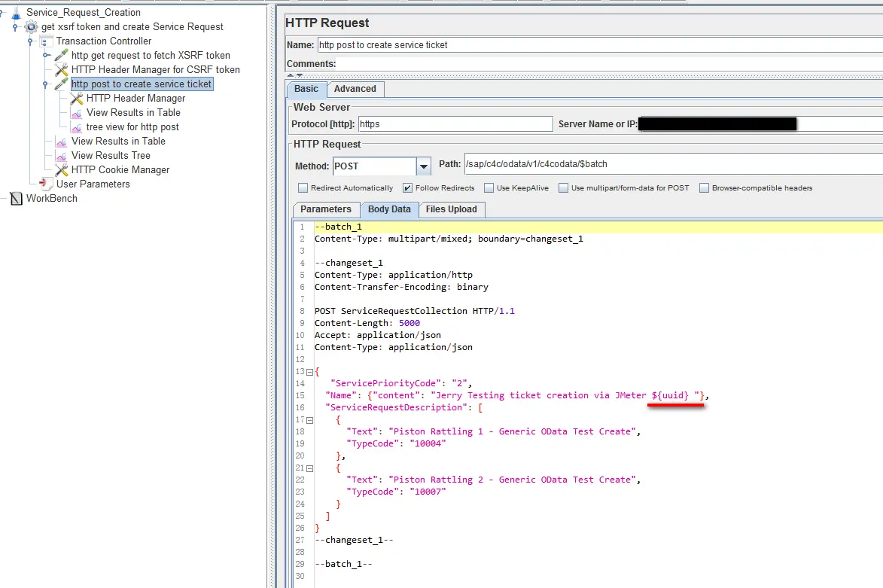This screenshot has height=588, width=883.
Task: Select http get request to fetch XSRF token
Action: pyautogui.click(x=151, y=55)
